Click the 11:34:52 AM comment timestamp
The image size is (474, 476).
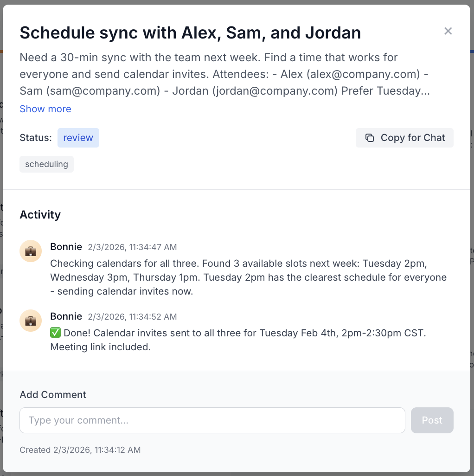(x=132, y=317)
